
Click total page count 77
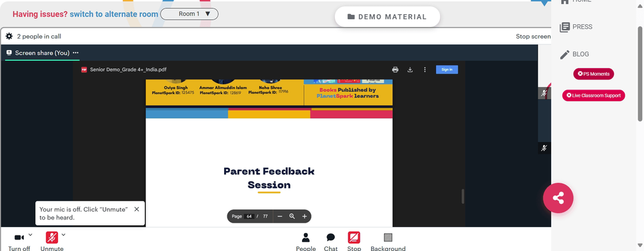(x=265, y=216)
